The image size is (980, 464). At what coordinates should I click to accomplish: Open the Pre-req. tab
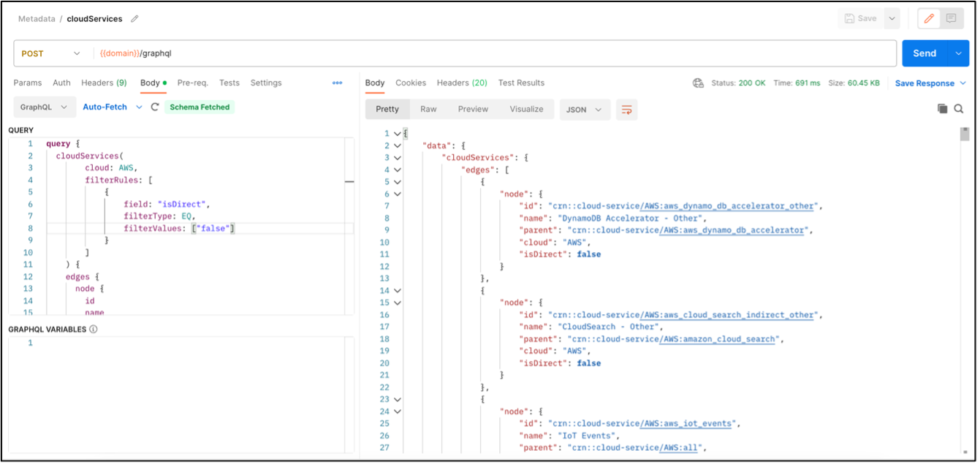click(193, 83)
